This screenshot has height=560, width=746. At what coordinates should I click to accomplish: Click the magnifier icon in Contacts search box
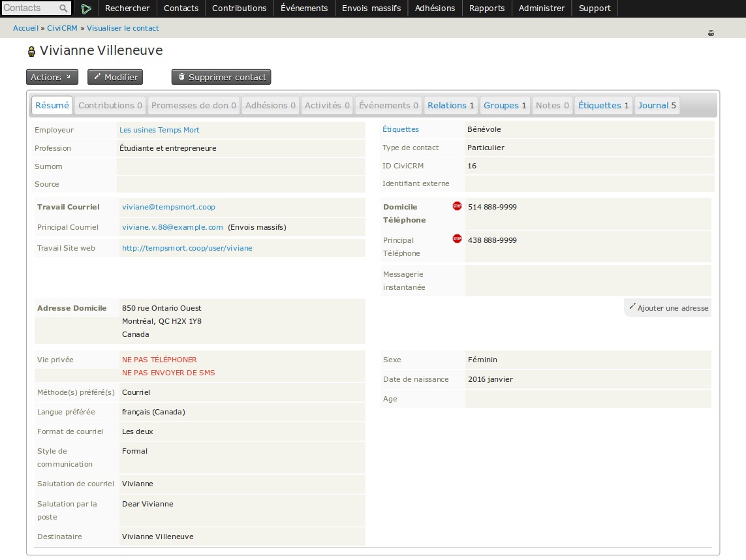coord(63,8)
